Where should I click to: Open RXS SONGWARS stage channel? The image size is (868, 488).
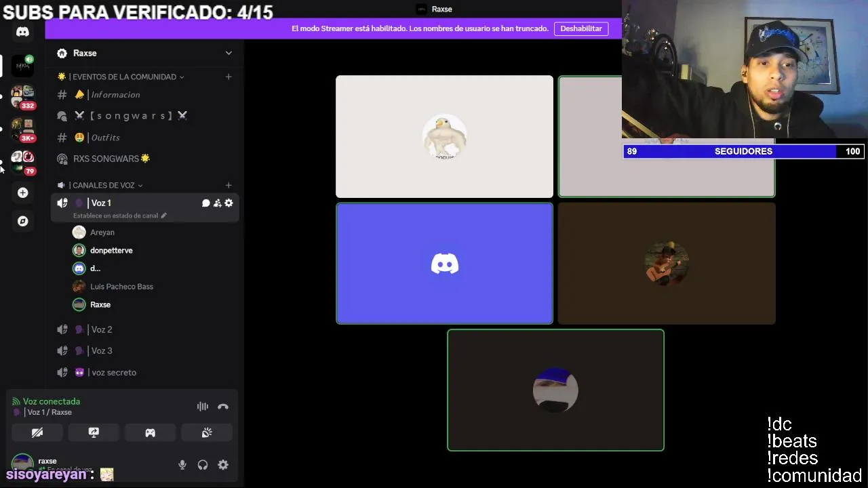(144, 159)
